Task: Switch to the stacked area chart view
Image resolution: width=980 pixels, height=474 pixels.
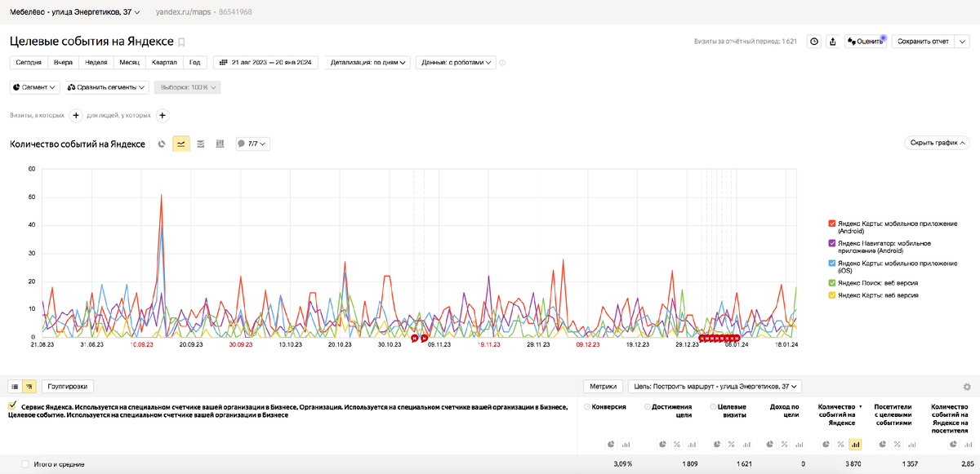Action: [x=200, y=144]
